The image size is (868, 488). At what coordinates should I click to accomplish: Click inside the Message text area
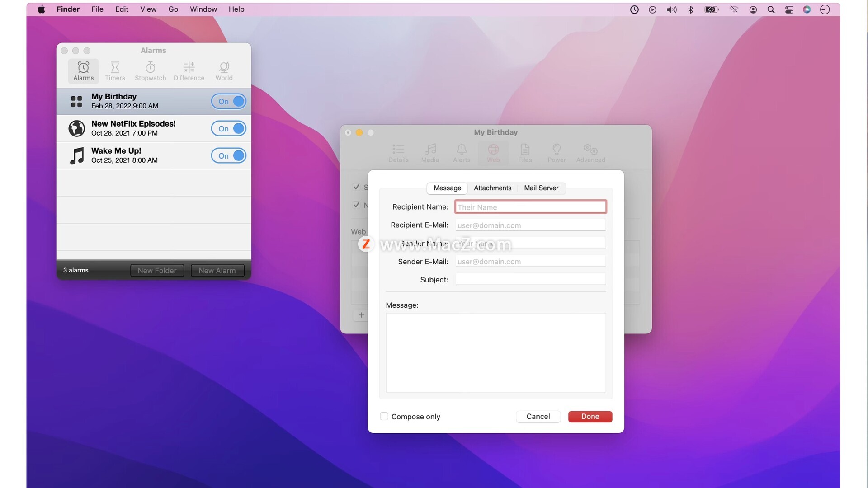coord(495,352)
